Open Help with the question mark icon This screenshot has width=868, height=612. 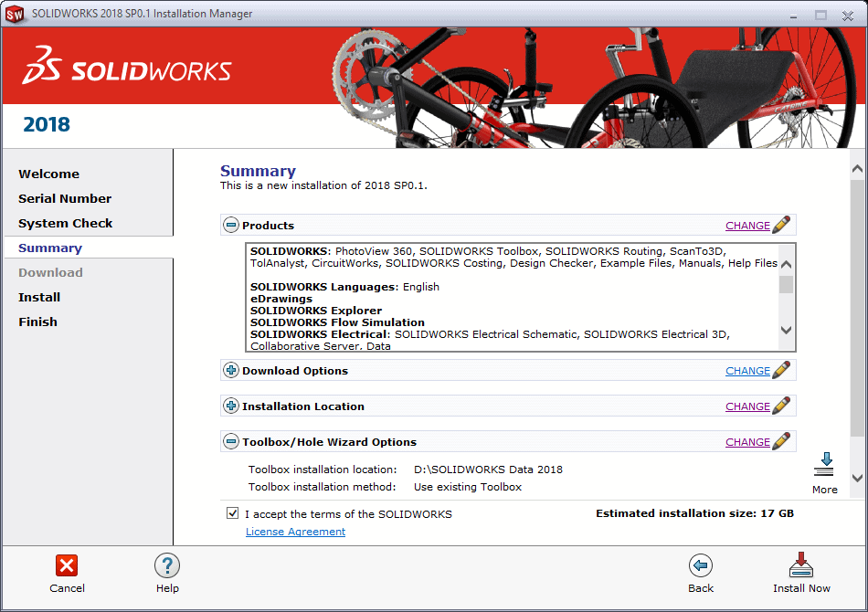coord(167,565)
